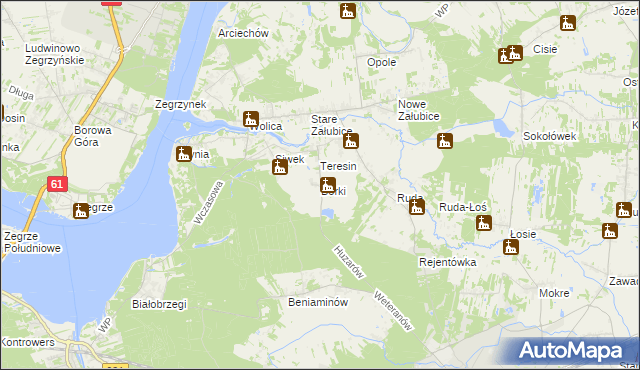Click the Zegrze Południowe label
The height and width of the screenshot is (370, 640).
point(32,242)
